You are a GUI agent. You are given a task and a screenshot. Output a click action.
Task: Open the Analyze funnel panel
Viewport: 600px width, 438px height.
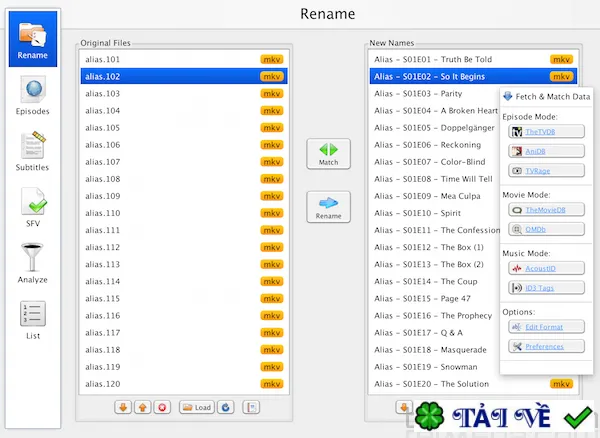point(33,263)
